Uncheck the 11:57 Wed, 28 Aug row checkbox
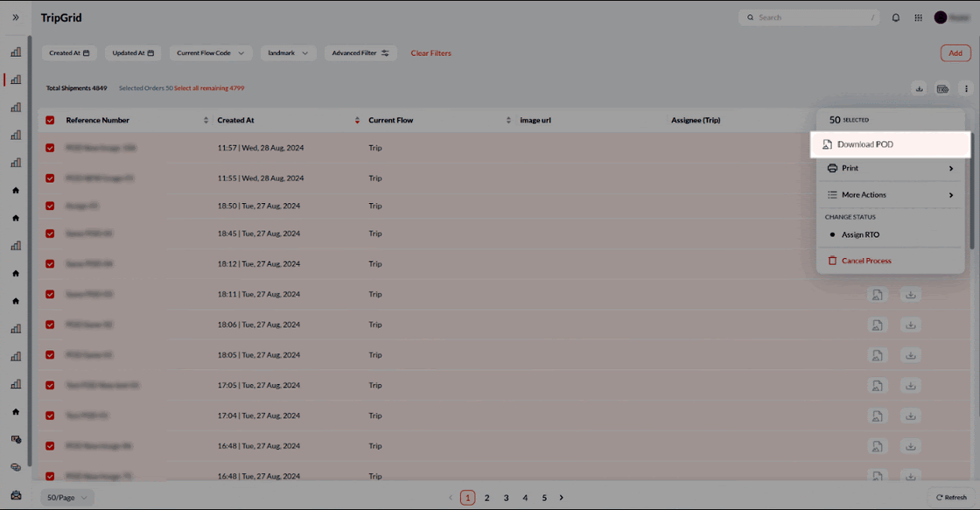980x510 pixels. [x=50, y=148]
